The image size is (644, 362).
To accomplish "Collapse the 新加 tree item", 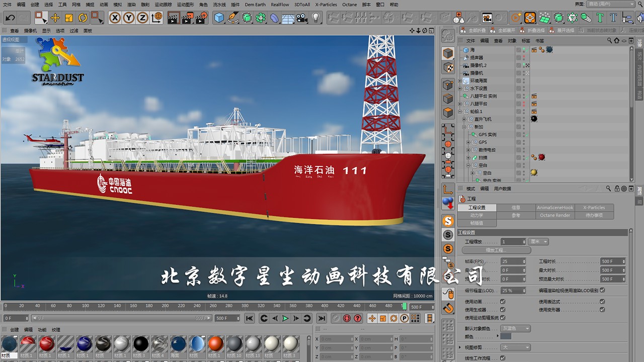I will coord(464,127).
